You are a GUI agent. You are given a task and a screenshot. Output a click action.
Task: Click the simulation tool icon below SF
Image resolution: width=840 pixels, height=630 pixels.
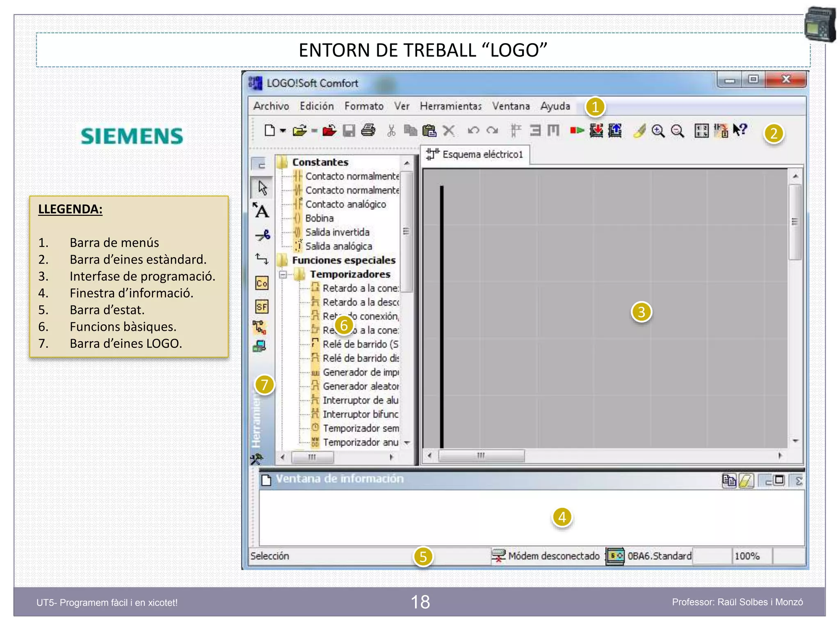(x=260, y=327)
